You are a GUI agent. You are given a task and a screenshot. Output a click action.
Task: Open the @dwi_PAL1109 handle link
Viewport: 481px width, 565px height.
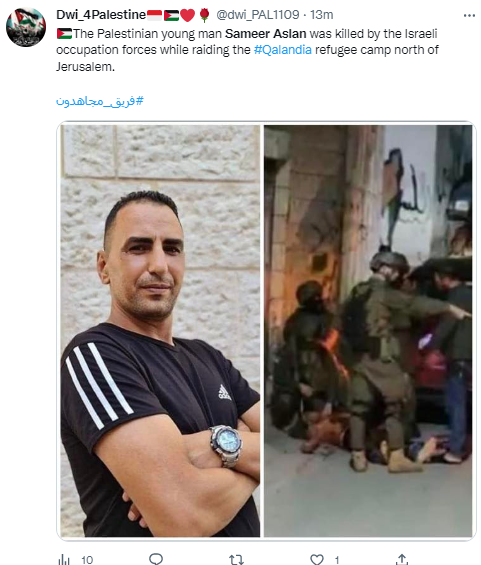[257, 15]
